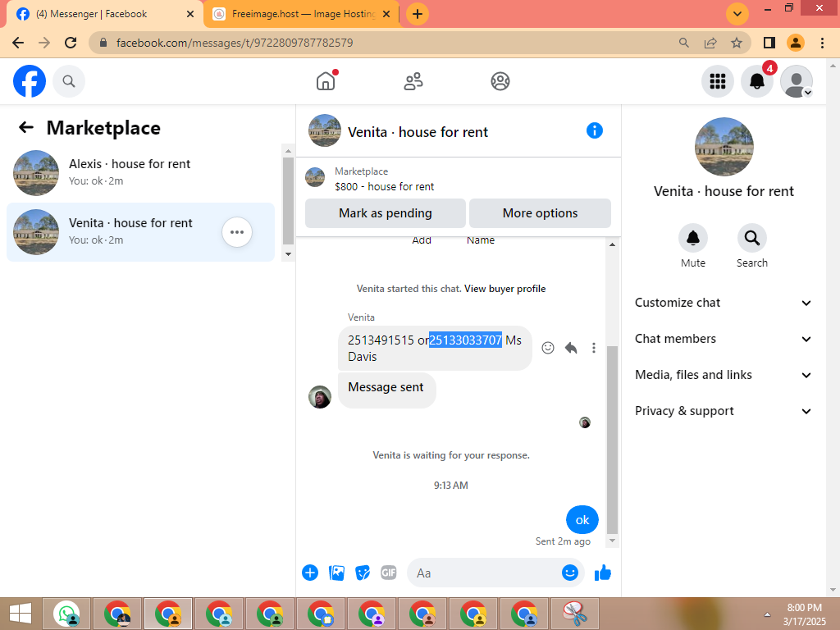Attach a photo using the image icon
The height and width of the screenshot is (630, 840).
click(336, 573)
